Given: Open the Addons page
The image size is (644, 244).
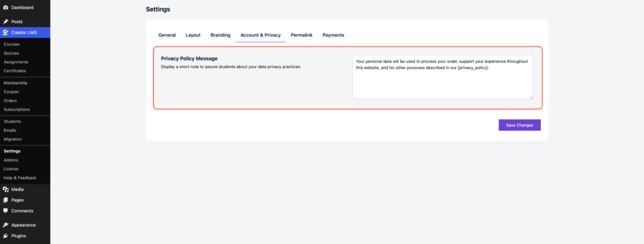Looking at the screenshot, I should click(11, 160).
